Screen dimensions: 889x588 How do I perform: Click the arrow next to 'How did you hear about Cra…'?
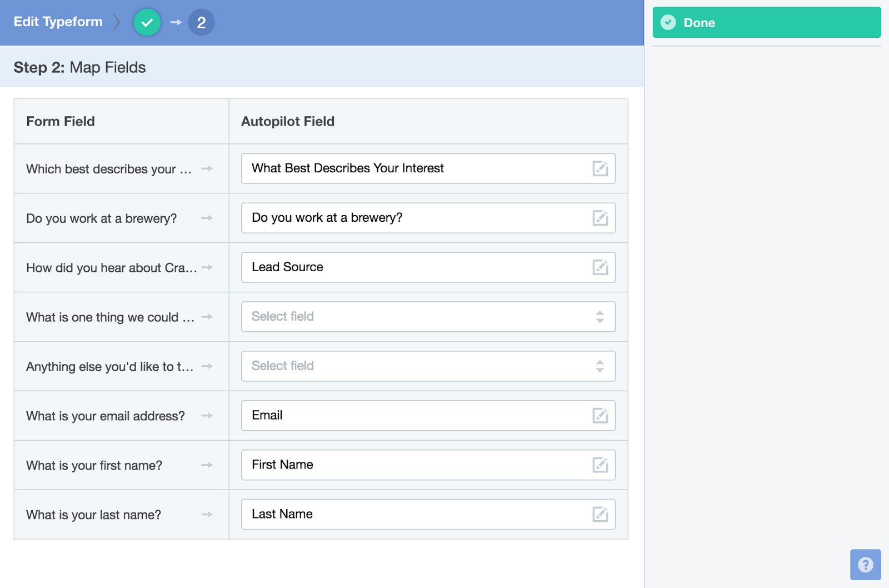(207, 267)
